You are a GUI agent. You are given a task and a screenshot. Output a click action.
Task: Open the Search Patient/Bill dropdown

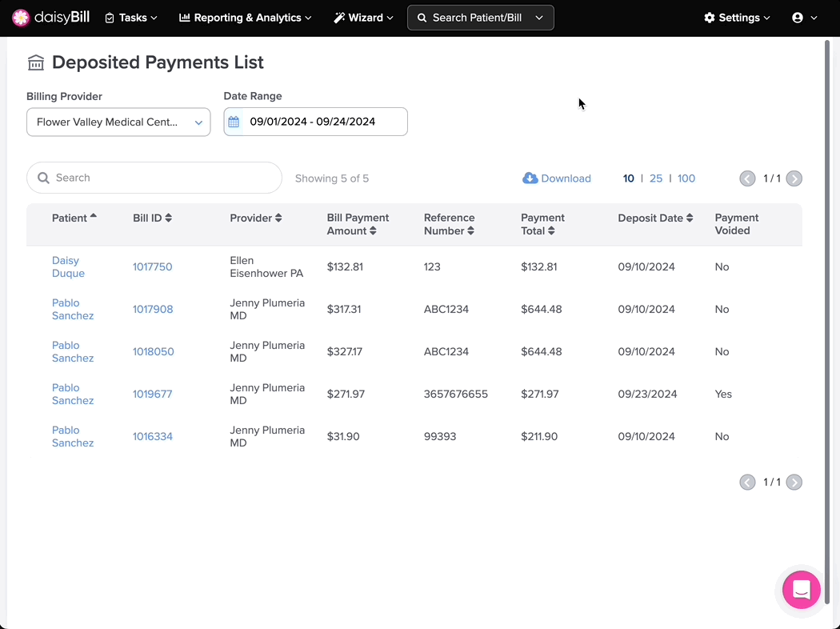click(x=481, y=18)
